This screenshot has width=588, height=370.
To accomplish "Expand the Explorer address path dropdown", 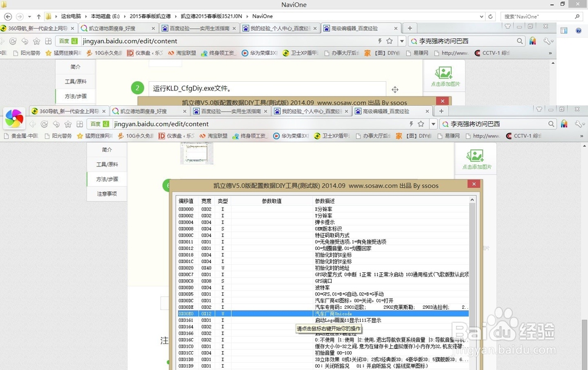I will 482,16.
